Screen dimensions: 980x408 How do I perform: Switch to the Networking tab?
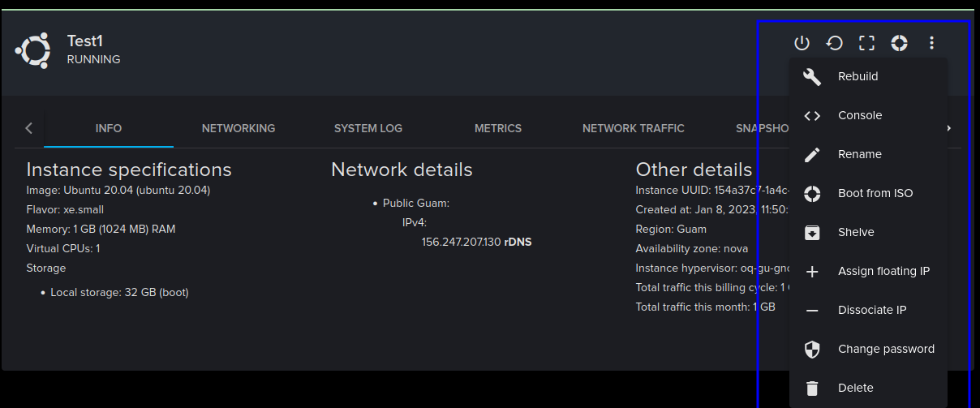[239, 128]
